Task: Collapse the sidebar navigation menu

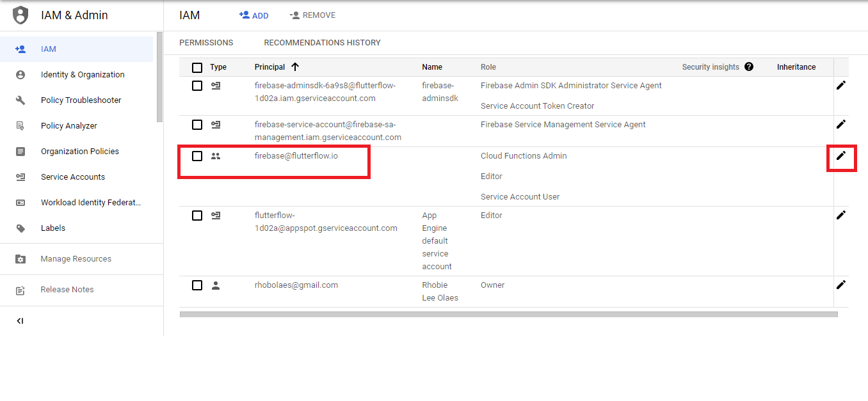Action: tap(20, 321)
